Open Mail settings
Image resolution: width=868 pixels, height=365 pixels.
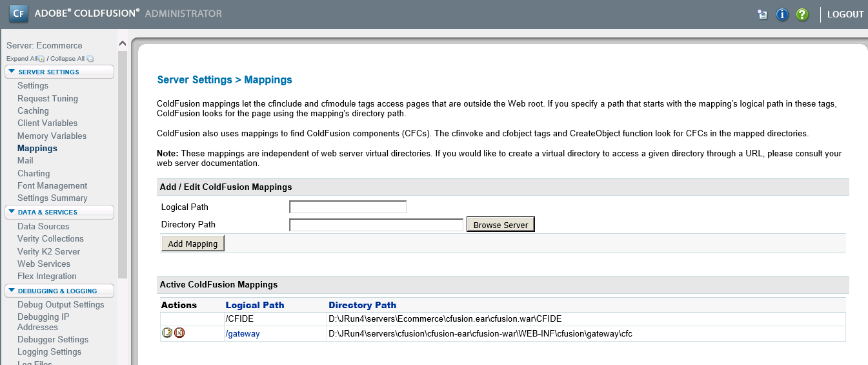[x=25, y=161]
